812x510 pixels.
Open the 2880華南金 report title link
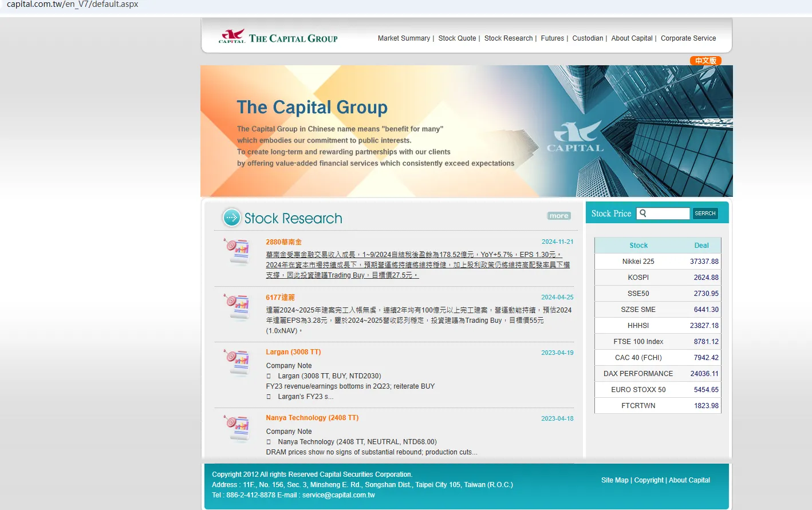click(x=283, y=242)
